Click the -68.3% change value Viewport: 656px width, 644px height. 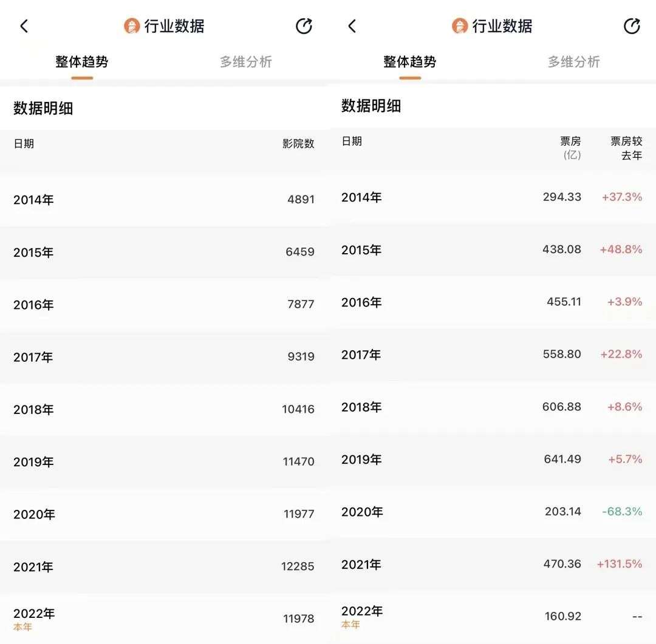pyautogui.click(x=622, y=512)
